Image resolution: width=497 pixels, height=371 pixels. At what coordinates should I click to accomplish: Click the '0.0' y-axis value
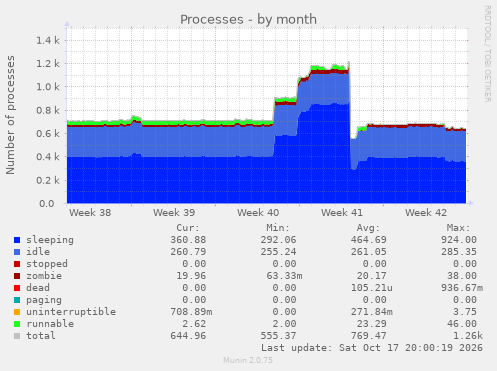coord(47,204)
